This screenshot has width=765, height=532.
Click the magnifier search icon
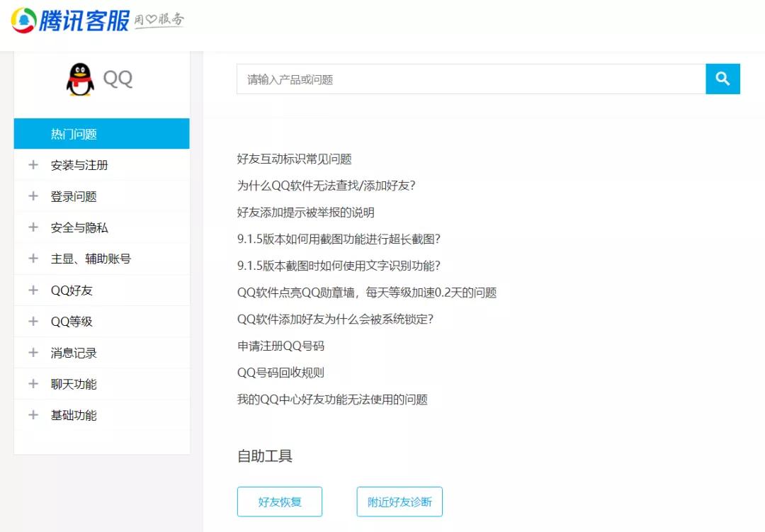point(722,79)
